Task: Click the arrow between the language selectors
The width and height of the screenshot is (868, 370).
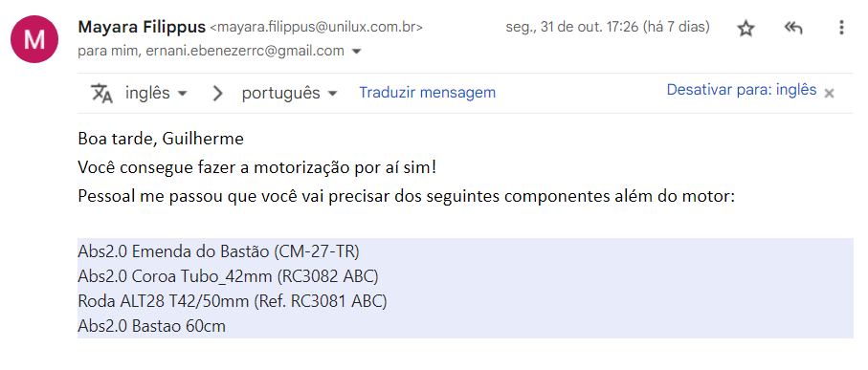Action: coord(217,93)
